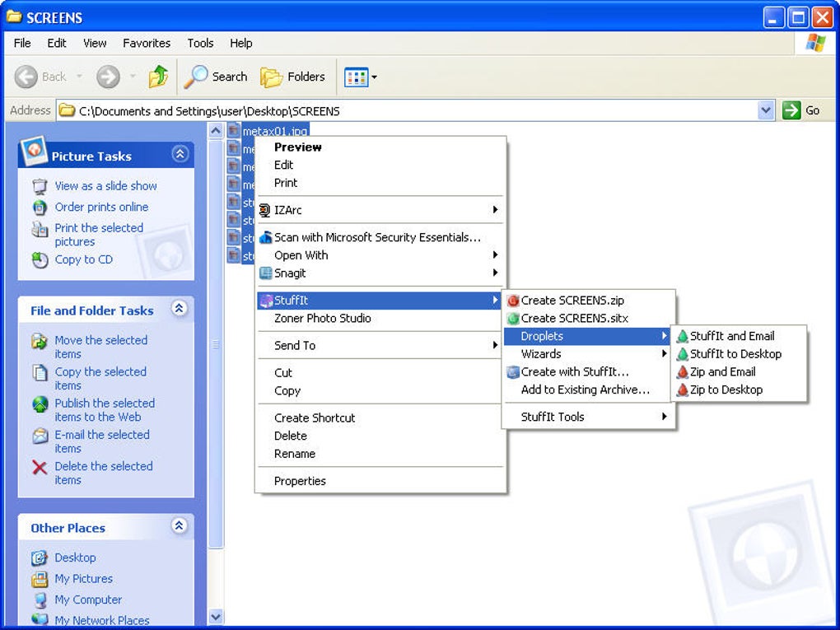Click Delete the selected items link
The width and height of the screenshot is (840, 630).
(x=104, y=473)
